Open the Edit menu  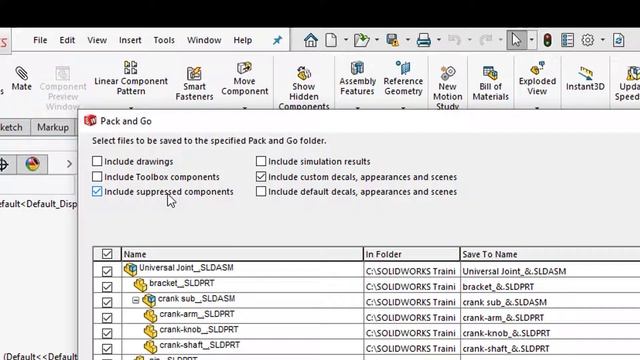(67, 40)
